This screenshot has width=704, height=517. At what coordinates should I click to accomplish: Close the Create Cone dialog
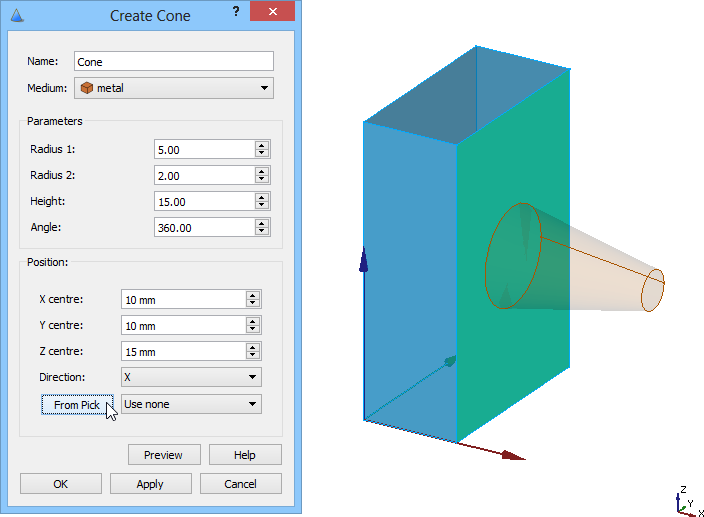tap(273, 11)
